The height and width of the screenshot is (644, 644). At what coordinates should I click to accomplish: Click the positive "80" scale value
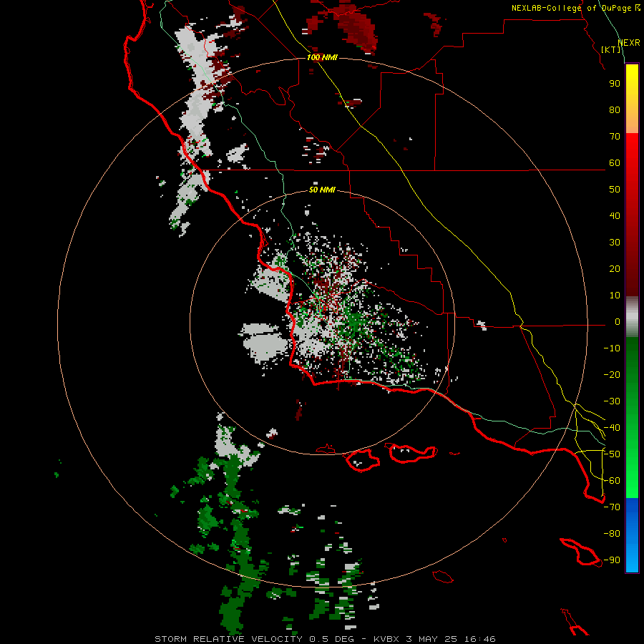point(615,110)
